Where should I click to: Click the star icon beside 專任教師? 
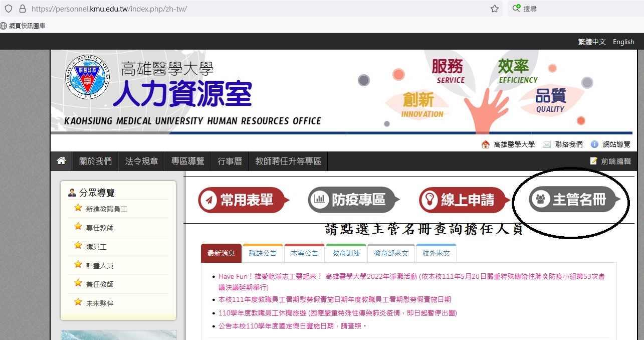78,226
